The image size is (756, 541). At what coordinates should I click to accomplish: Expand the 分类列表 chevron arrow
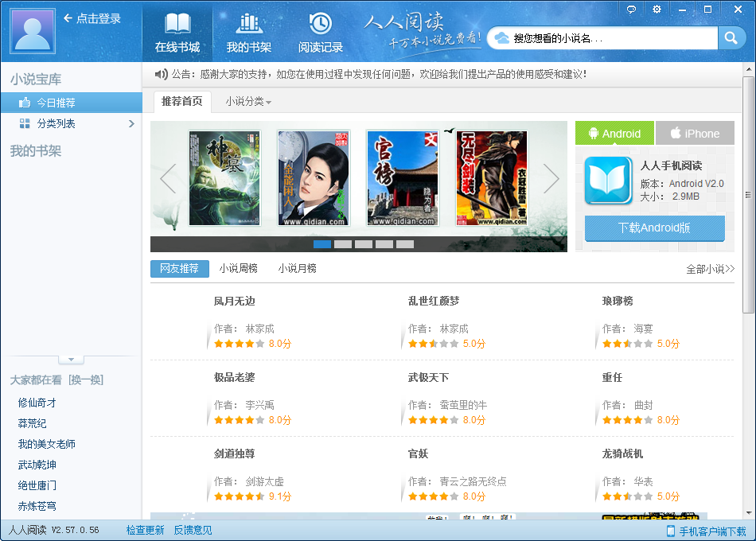pyautogui.click(x=131, y=124)
